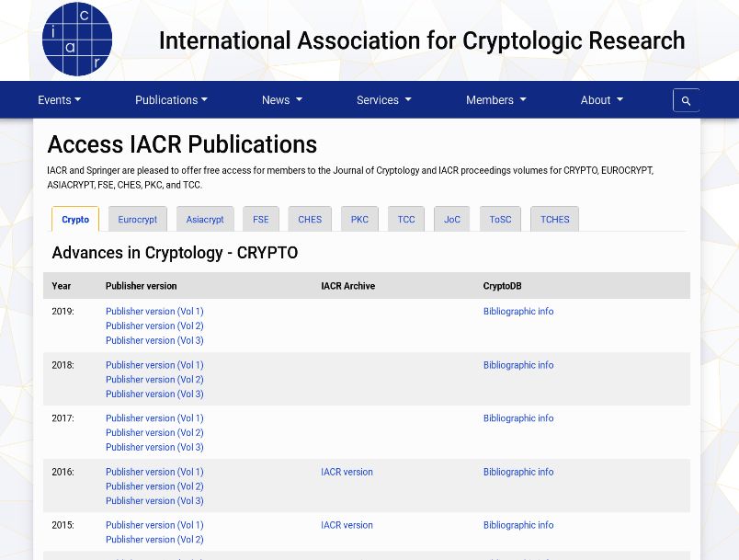739x560 pixels.
Task: Click the CryptoDB column header
Action: 503,286
